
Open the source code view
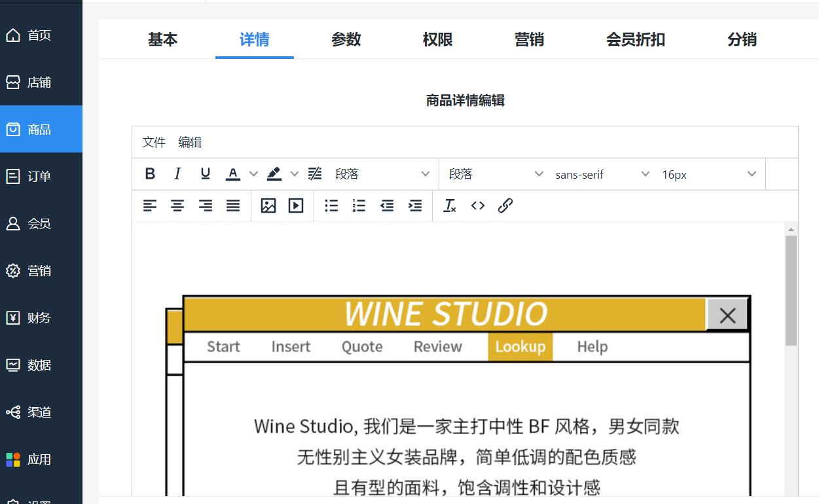(x=478, y=206)
